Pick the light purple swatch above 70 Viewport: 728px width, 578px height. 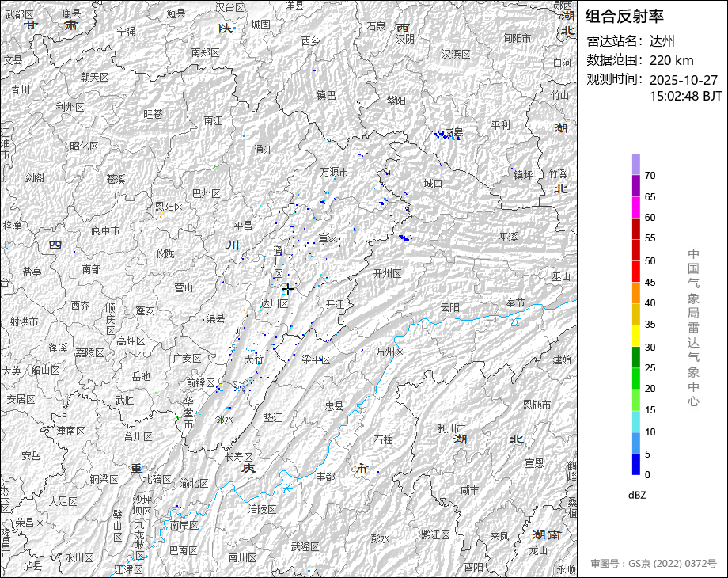(x=636, y=164)
